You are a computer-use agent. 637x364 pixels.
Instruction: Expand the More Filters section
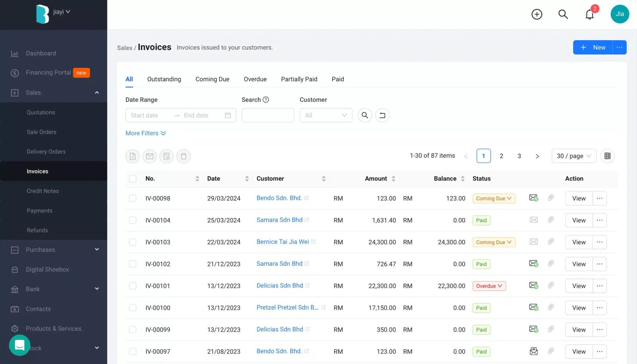tap(146, 133)
